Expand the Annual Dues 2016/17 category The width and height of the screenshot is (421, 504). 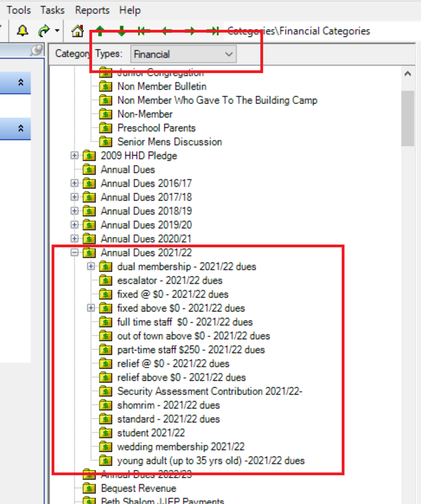pyautogui.click(x=74, y=183)
